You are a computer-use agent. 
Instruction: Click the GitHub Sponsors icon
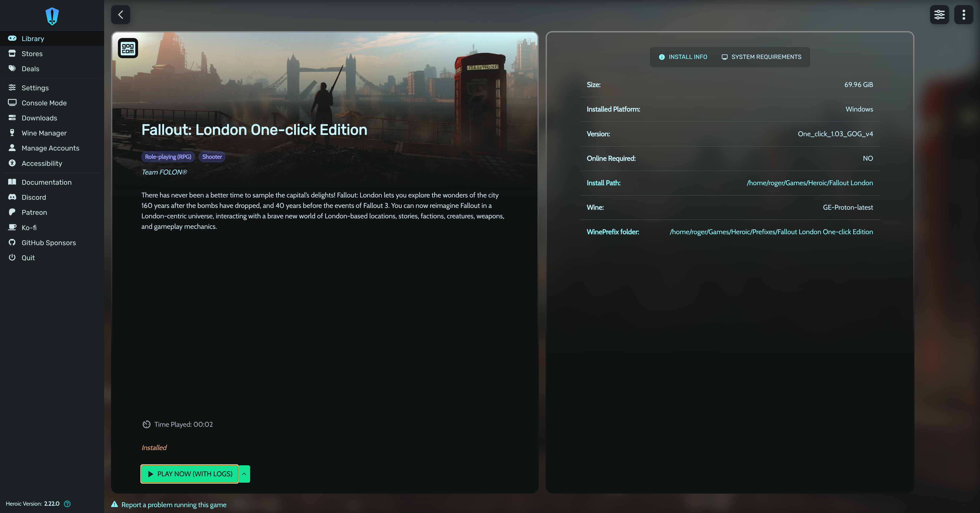[x=12, y=242]
